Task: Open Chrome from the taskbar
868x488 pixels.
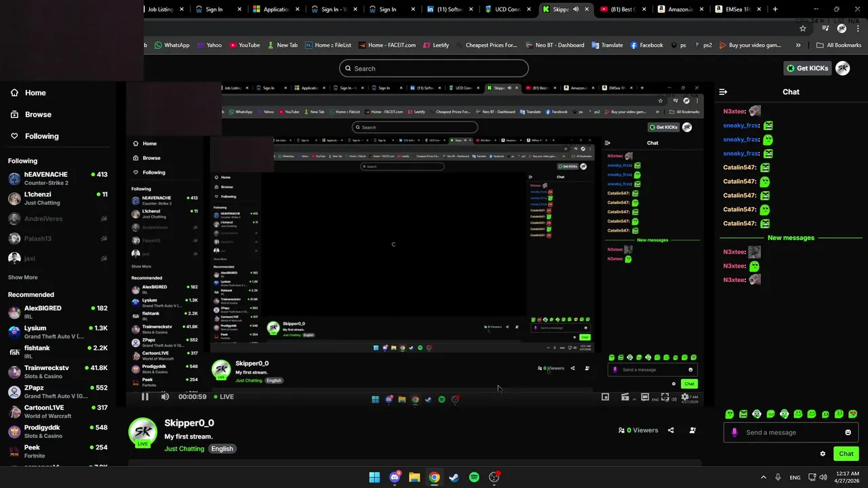Action: (x=434, y=477)
